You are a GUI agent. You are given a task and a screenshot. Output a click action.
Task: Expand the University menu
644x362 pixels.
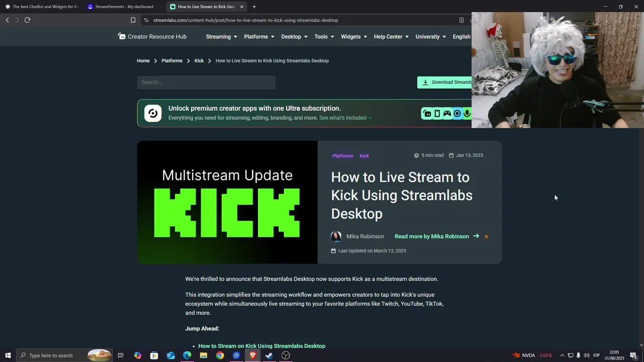(x=431, y=37)
